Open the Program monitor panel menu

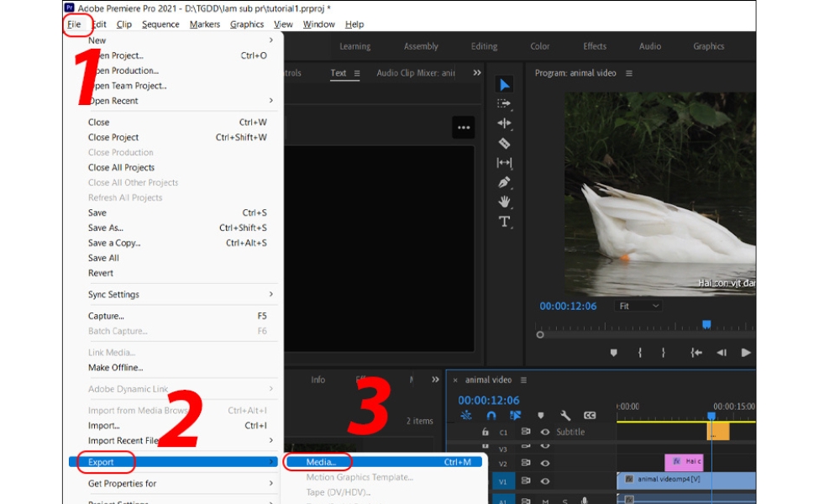pos(629,73)
